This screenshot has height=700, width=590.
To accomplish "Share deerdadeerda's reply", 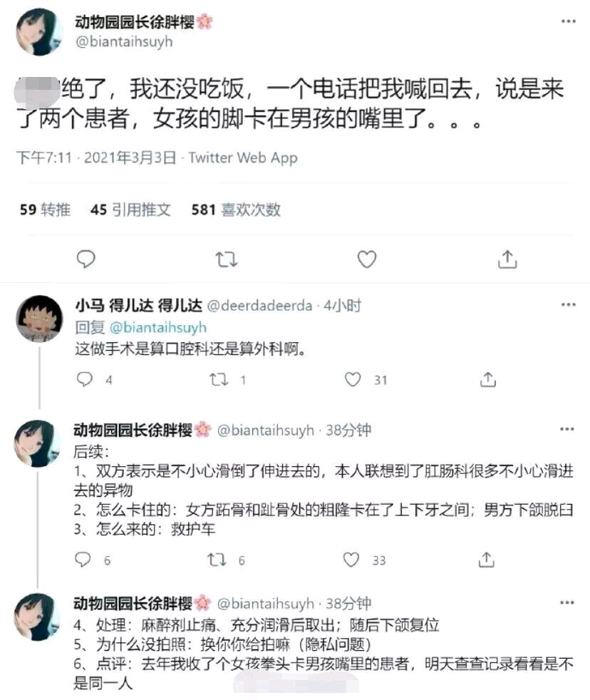I will point(488,379).
